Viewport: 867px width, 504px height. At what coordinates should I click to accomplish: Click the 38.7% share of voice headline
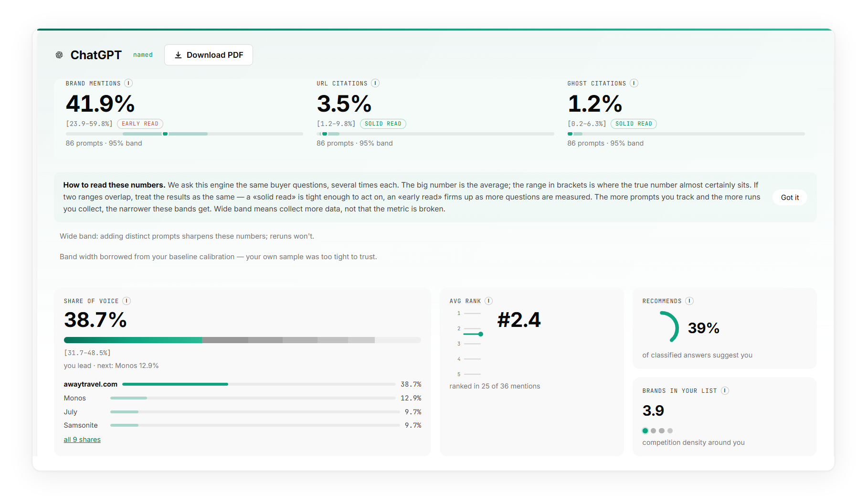pyautogui.click(x=95, y=320)
